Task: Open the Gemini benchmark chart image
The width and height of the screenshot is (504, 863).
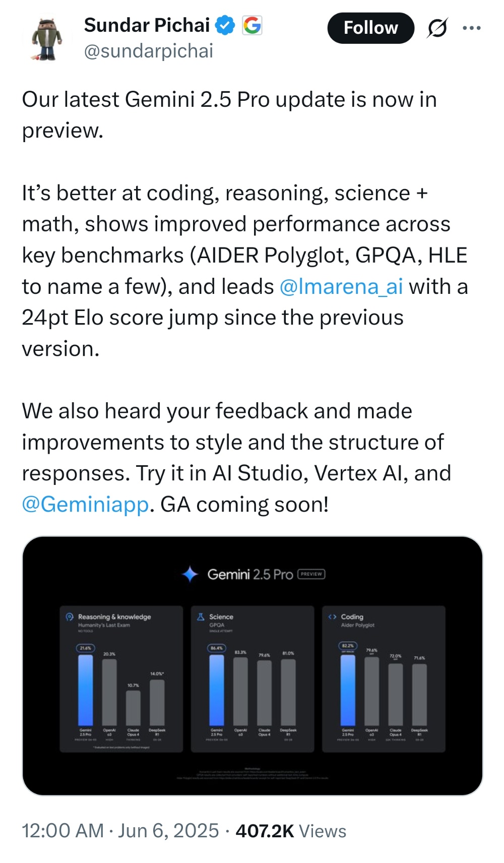Action: 252,670
